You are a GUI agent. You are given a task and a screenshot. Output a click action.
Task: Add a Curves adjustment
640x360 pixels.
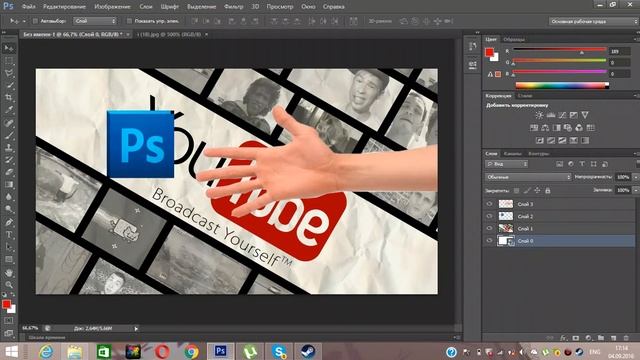click(x=562, y=115)
